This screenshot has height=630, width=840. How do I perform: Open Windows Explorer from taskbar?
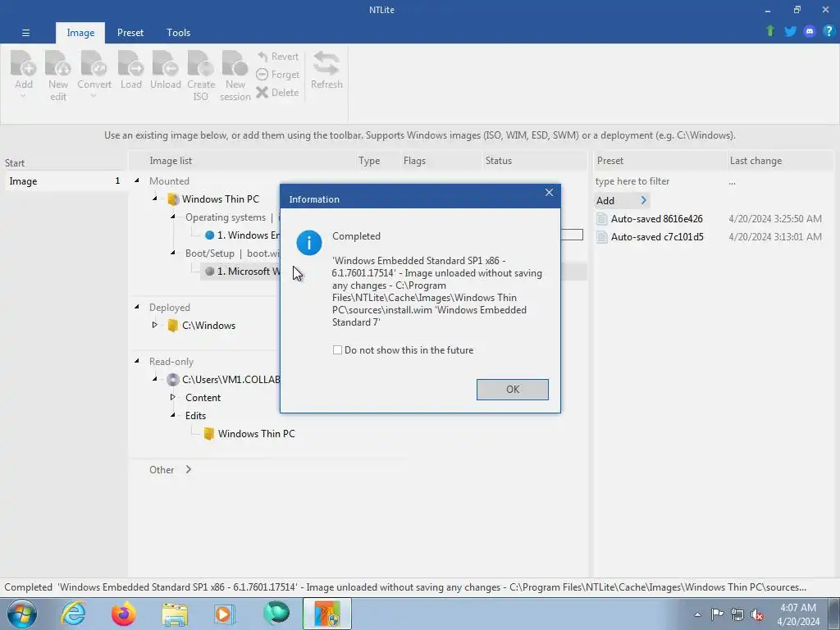[x=175, y=614]
